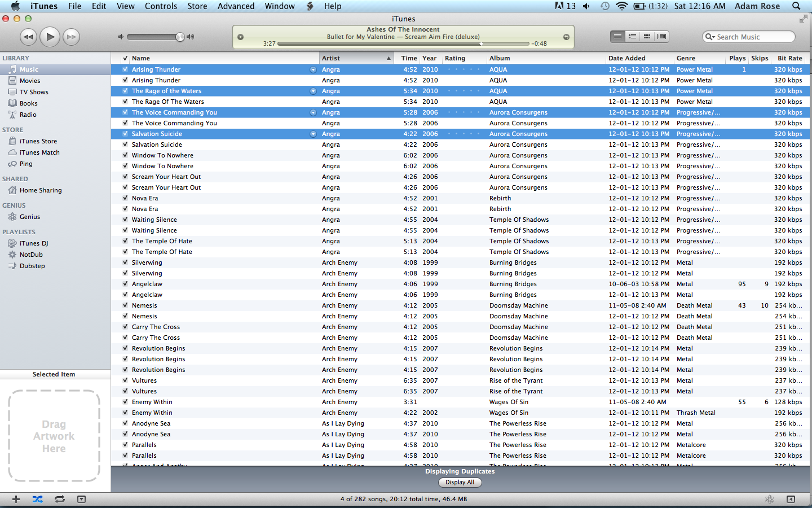Create a new playlist with plus button
Screen dimensions: 812x508
(x=16, y=499)
